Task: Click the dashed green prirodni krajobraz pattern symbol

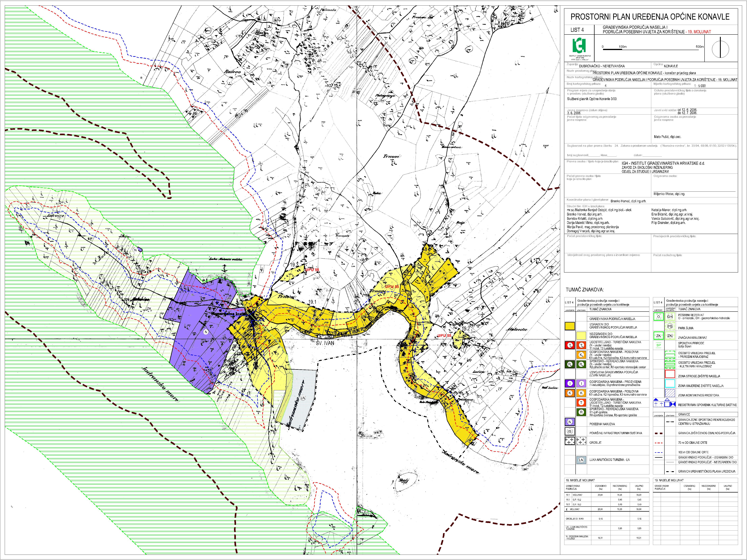Action: coord(670,355)
